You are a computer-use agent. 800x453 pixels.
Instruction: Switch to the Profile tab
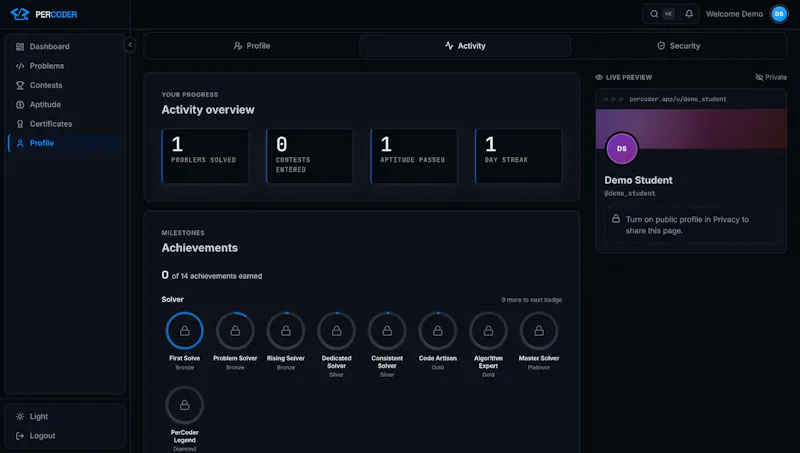(252, 46)
